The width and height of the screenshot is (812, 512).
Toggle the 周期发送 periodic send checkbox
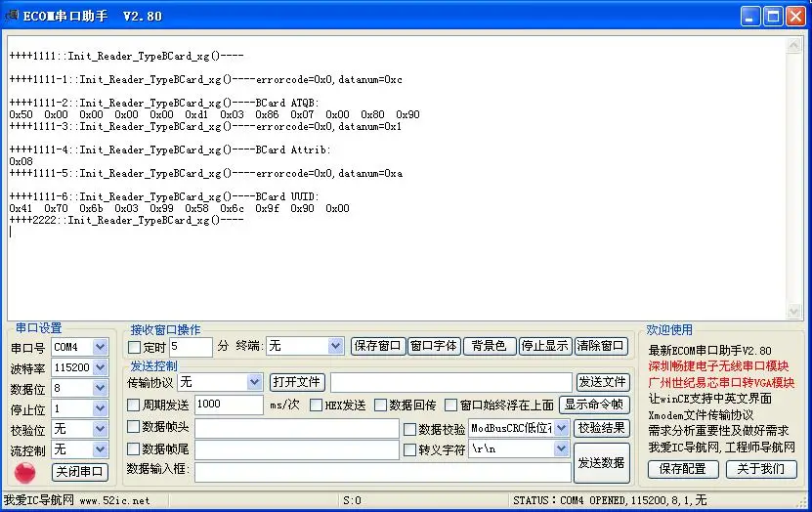click(x=134, y=405)
